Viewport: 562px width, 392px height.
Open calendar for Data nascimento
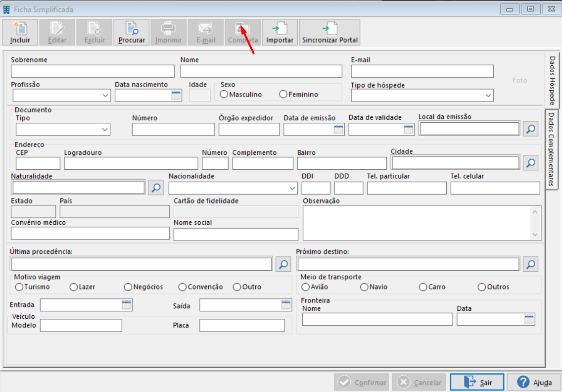176,95
